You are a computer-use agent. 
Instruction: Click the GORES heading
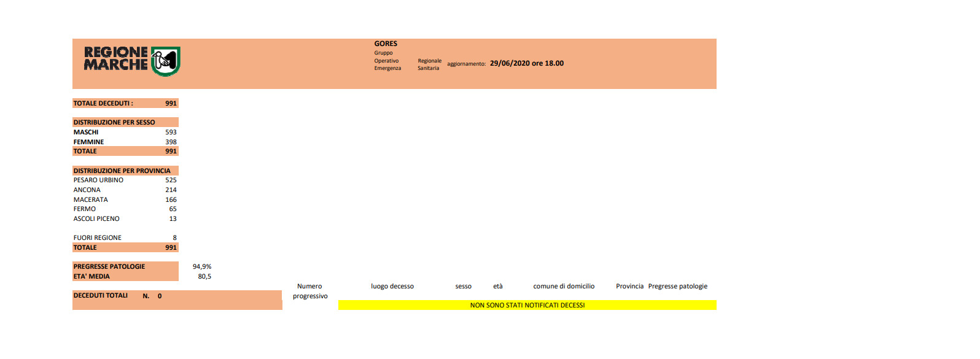click(386, 44)
